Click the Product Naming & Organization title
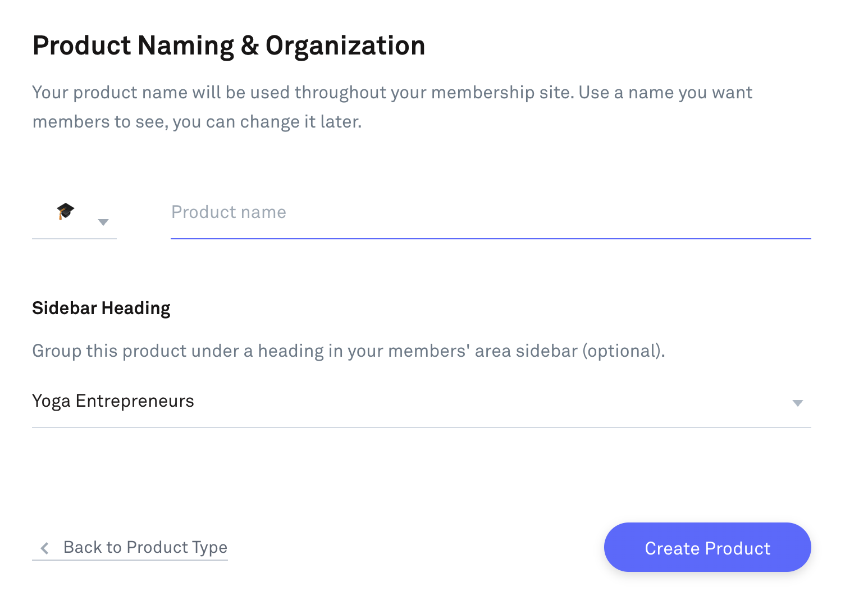The width and height of the screenshot is (868, 609). point(229,46)
